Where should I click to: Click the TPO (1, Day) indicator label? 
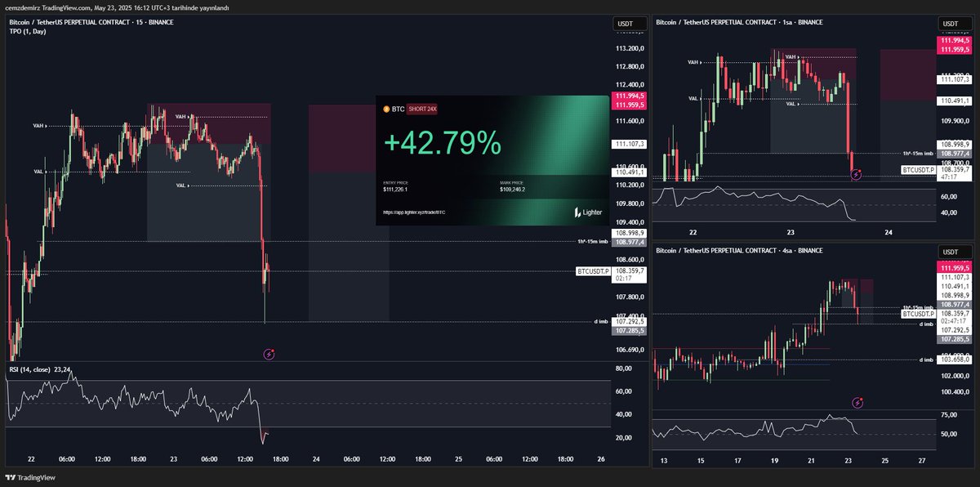click(x=26, y=31)
